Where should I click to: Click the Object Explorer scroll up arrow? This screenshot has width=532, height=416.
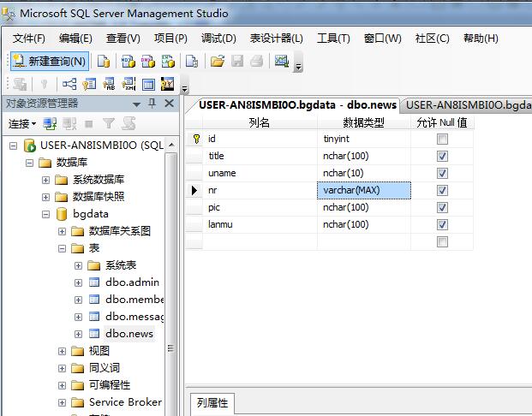pyautogui.click(x=171, y=146)
